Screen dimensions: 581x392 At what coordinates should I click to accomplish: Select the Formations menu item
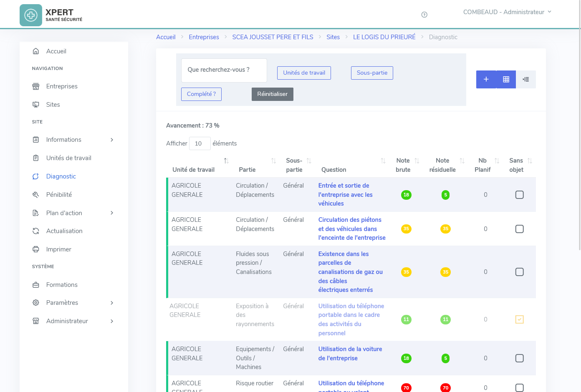pos(62,284)
